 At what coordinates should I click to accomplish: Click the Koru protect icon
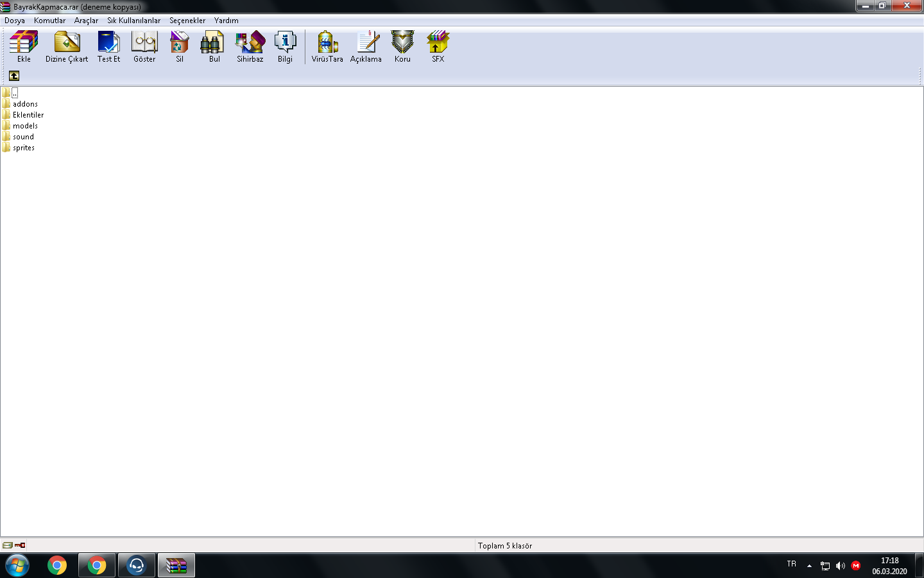tap(402, 46)
